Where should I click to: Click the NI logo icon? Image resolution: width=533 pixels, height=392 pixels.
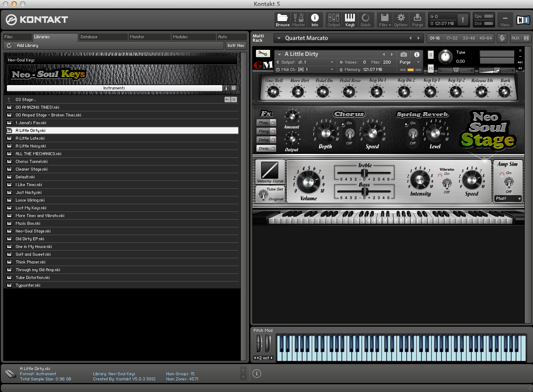click(x=523, y=20)
